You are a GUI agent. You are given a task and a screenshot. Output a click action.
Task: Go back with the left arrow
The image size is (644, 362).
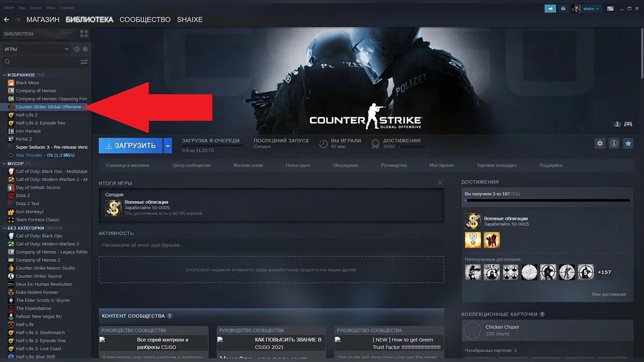[x=6, y=19]
